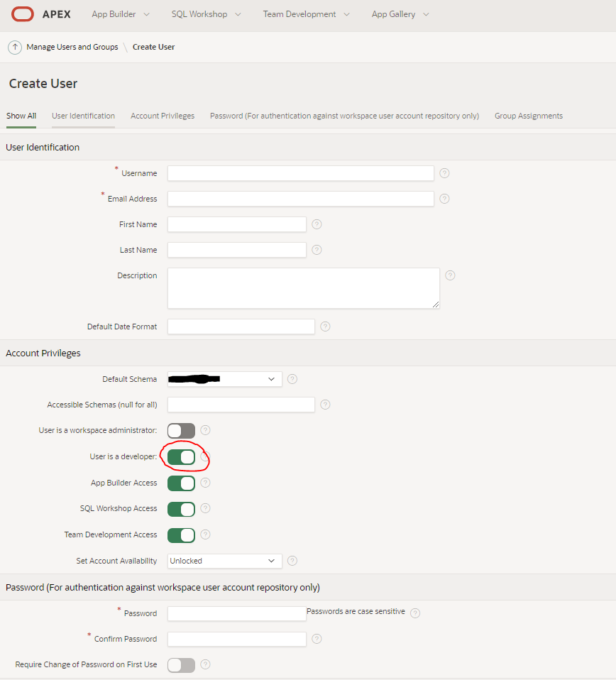
Task: Open help for Set Account Availability
Action: [292, 561]
